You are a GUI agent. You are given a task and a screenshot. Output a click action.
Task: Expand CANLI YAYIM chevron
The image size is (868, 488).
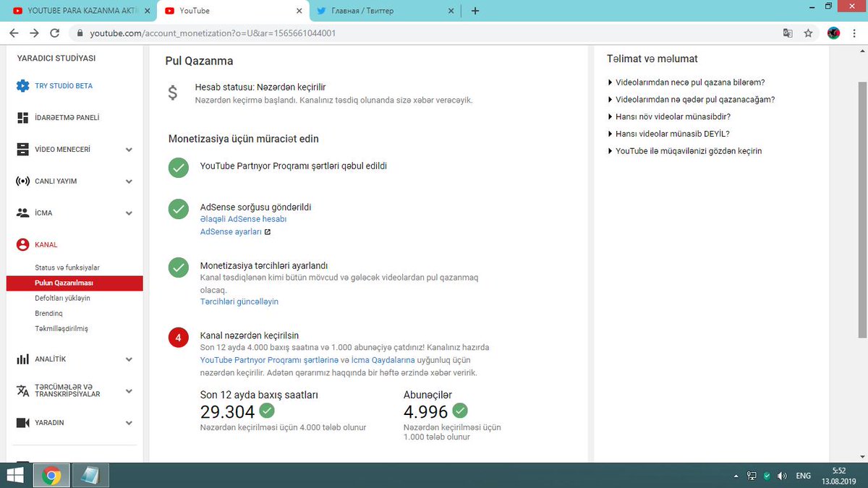click(x=129, y=182)
